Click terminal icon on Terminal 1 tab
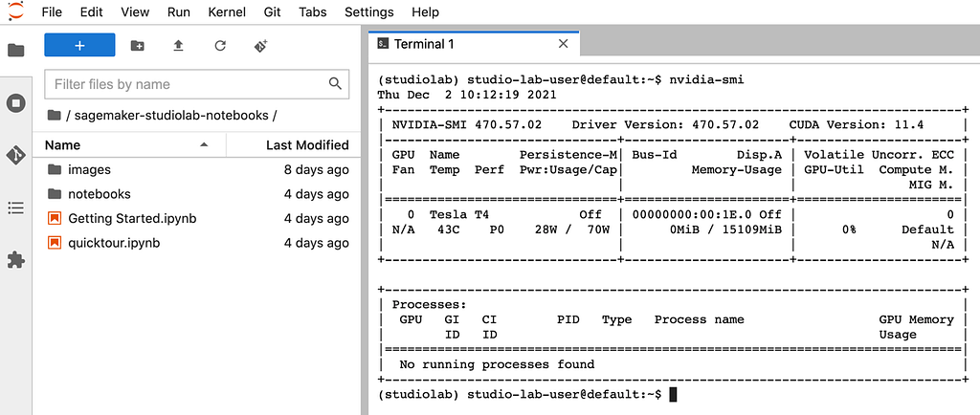The image size is (980, 415). click(381, 44)
